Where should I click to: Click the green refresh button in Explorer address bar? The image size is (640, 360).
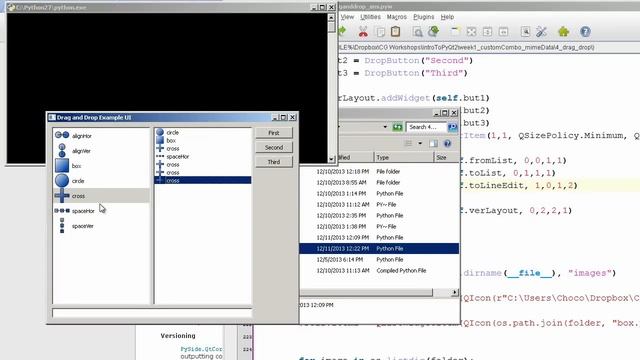[397, 127]
